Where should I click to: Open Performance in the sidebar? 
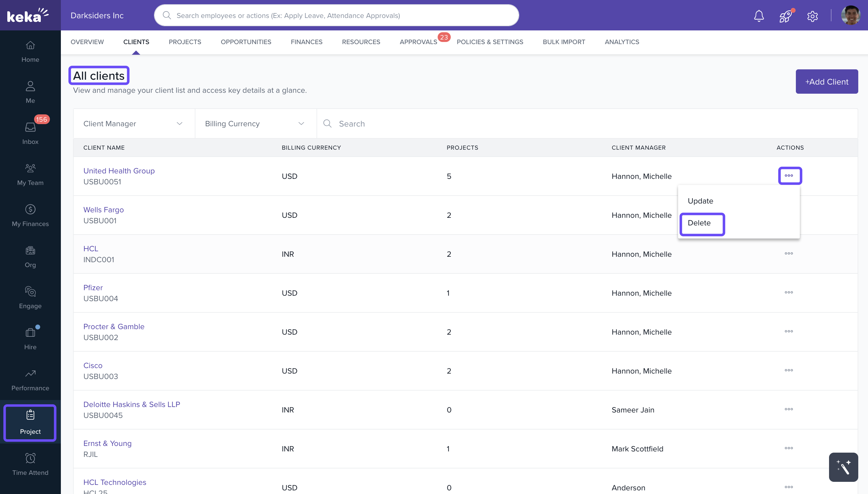pyautogui.click(x=30, y=380)
